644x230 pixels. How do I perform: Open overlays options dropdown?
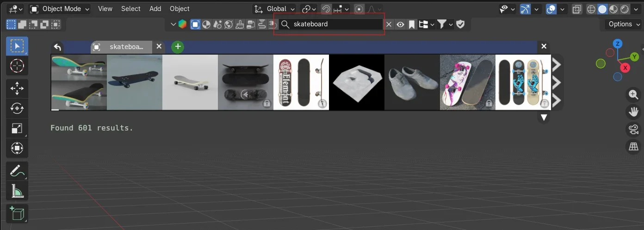(563, 9)
